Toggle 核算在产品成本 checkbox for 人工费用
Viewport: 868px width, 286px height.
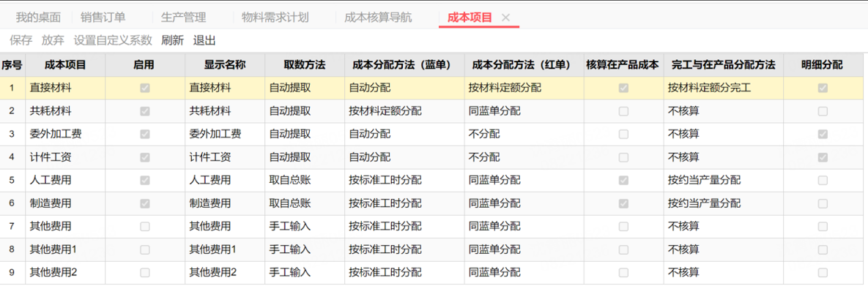pos(623,181)
